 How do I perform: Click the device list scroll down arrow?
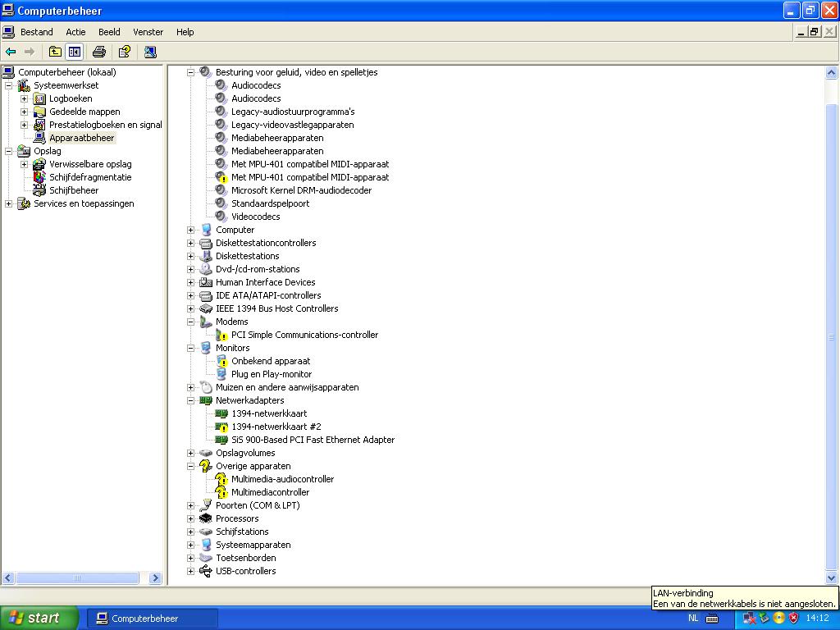(x=831, y=577)
